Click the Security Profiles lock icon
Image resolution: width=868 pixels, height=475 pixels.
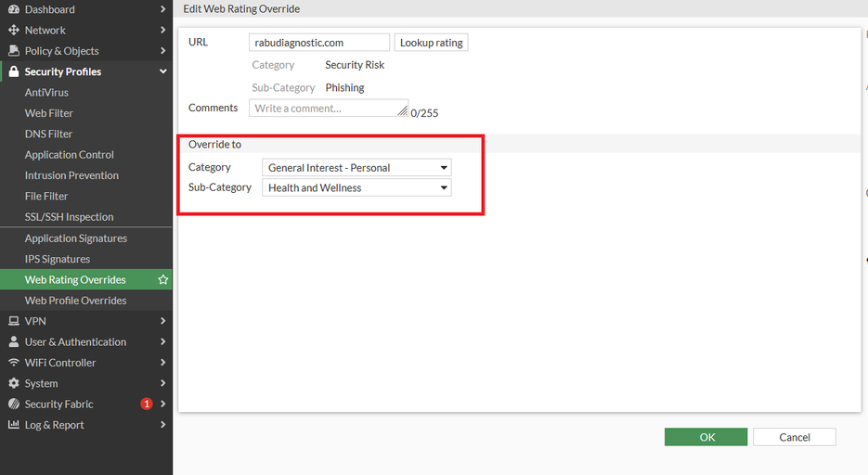14,71
